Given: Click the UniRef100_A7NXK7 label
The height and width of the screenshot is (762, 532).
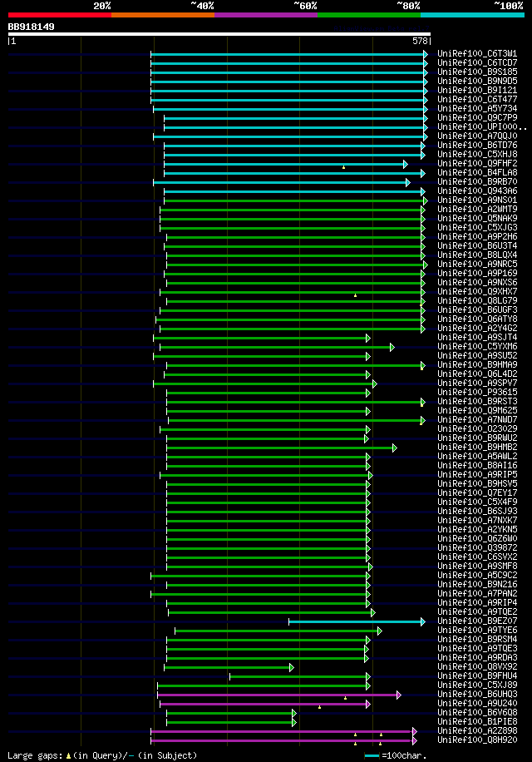Looking at the screenshot, I should coord(477,521).
